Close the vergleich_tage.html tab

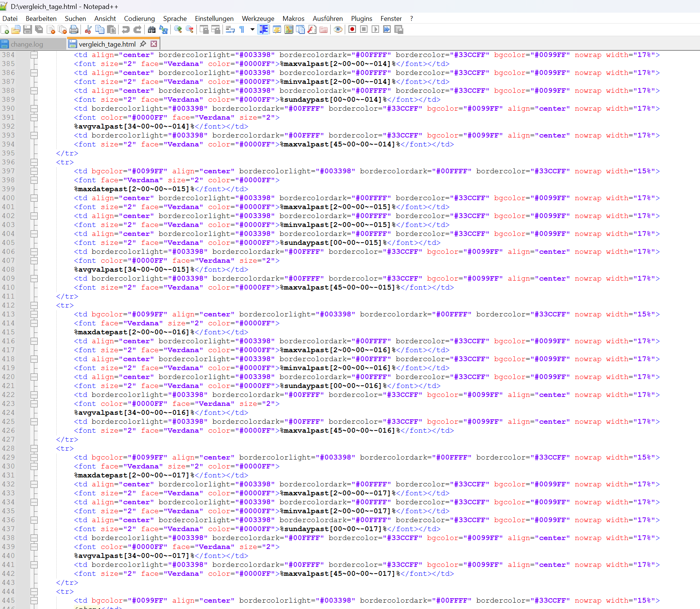click(x=154, y=44)
